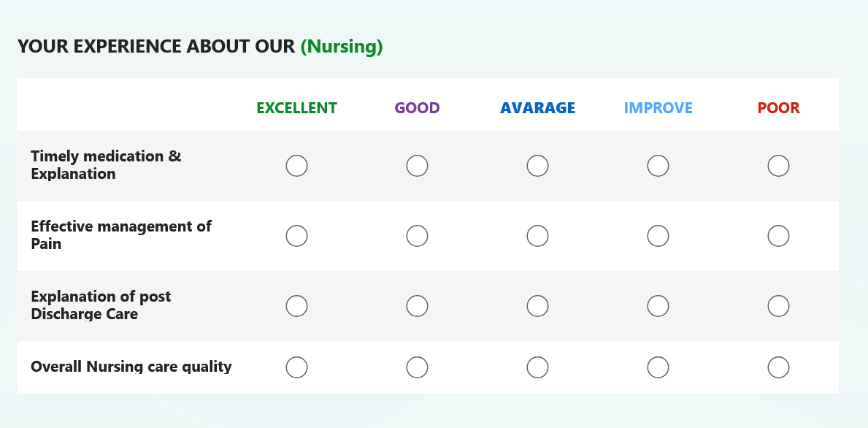Rate Effective management of Pain as Excellent

pyautogui.click(x=296, y=236)
